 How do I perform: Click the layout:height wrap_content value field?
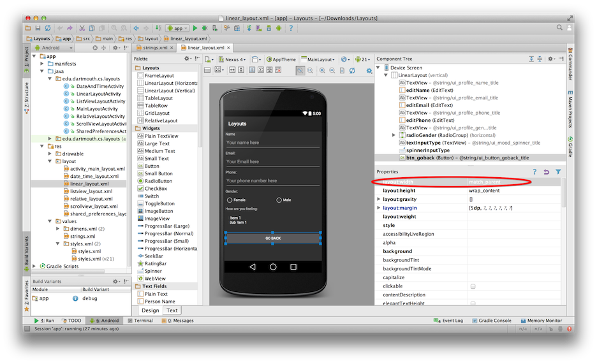[513, 191]
